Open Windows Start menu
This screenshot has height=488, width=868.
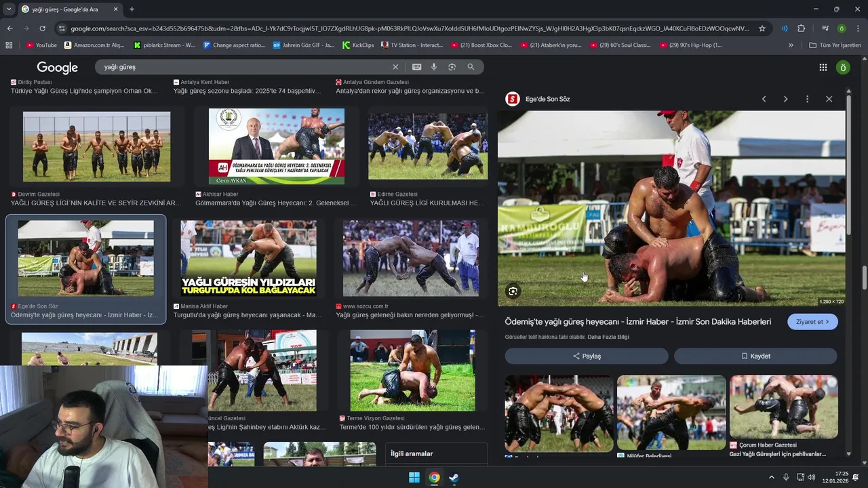point(414,477)
